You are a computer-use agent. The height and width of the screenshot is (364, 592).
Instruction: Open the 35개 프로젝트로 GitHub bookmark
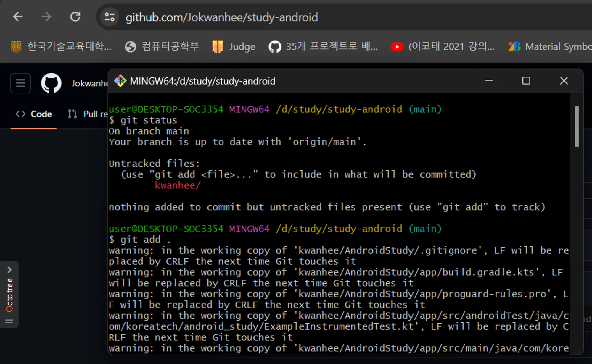point(323,46)
